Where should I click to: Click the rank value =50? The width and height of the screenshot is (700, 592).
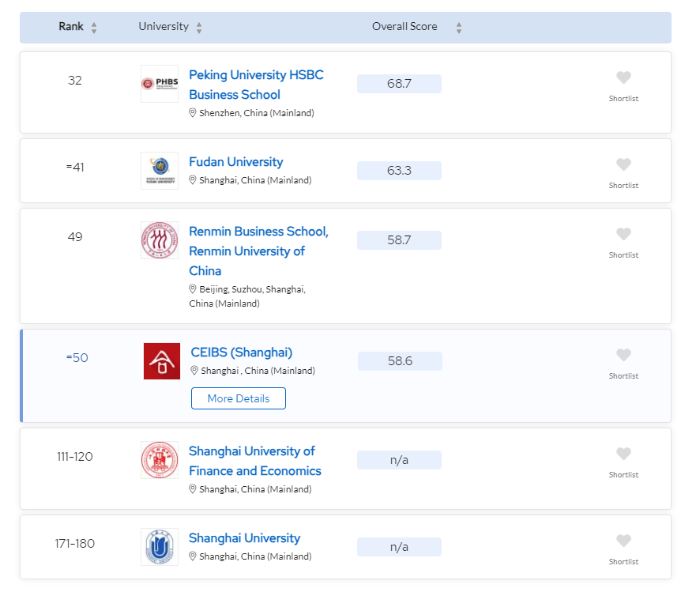[77, 357]
